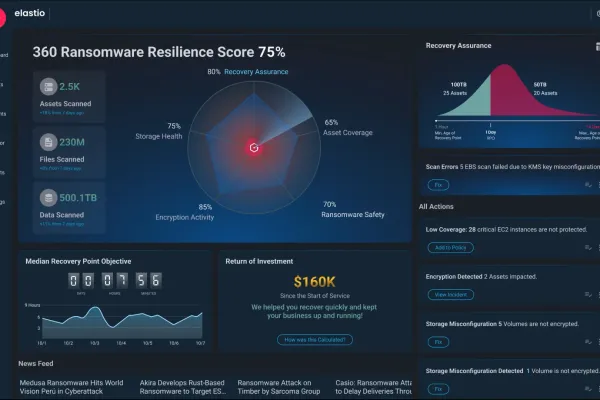Click the Assets Scanned server icon
The width and height of the screenshot is (600, 400).
click(48, 87)
